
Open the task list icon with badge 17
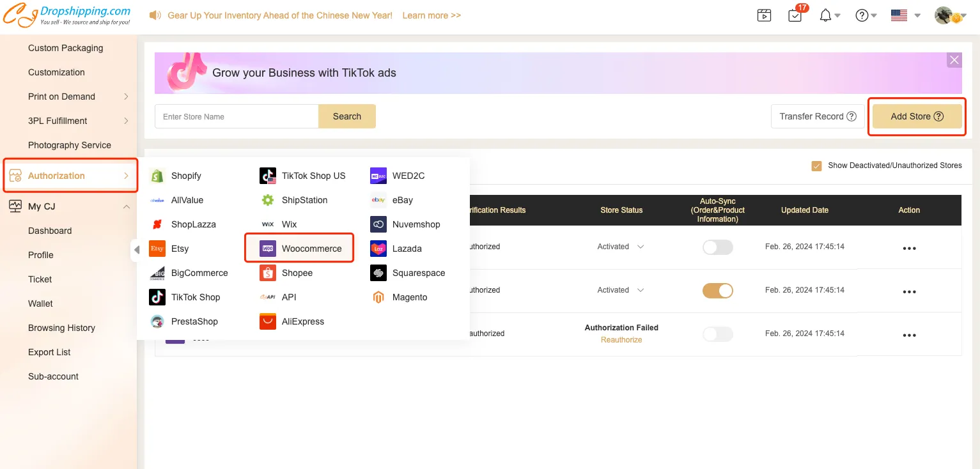(795, 15)
